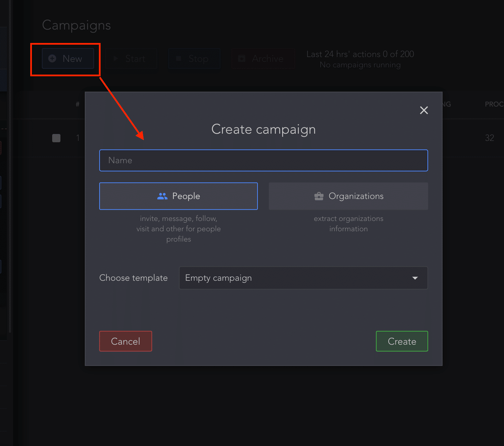Viewport: 504px width, 446px height.
Task: Click the Organizations briefcase icon
Action: (319, 196)
